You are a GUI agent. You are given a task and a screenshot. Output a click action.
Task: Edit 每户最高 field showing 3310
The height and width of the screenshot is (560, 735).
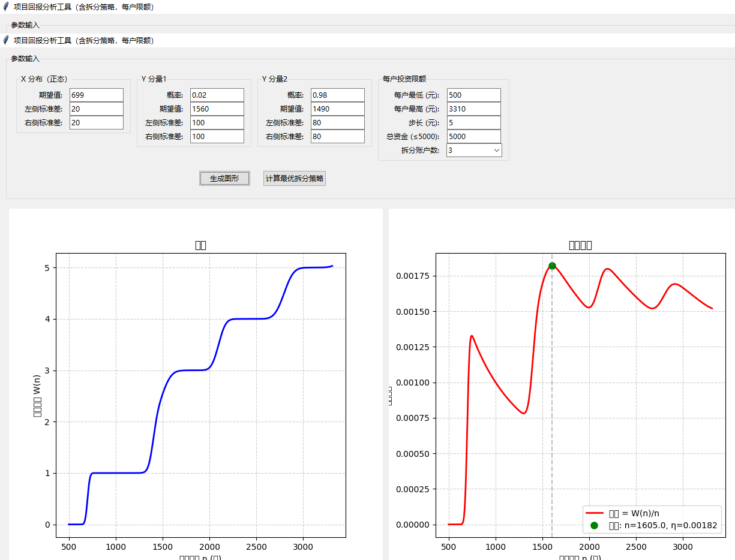coord(473,109)
